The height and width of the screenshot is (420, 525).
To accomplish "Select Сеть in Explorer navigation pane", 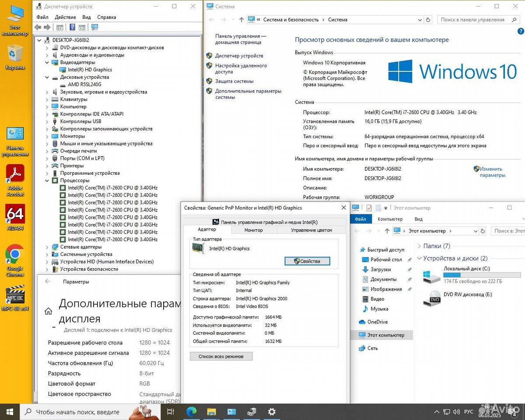I will 372,348.
